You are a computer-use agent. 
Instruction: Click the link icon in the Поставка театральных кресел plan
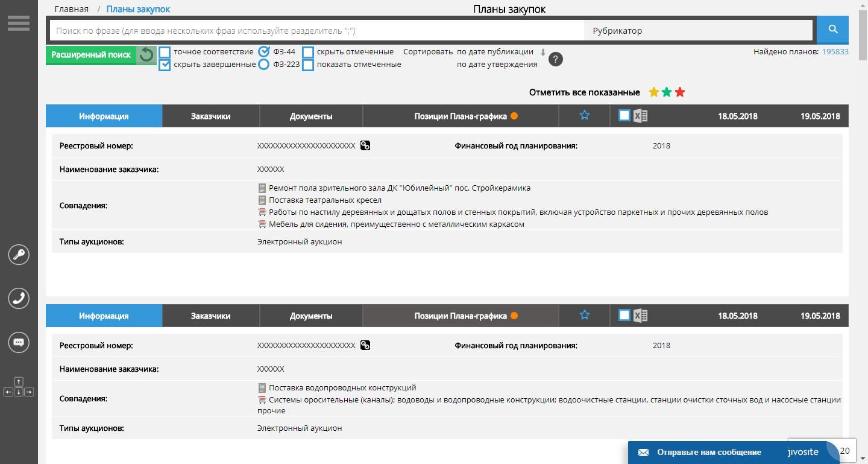(x=365, y=145)
